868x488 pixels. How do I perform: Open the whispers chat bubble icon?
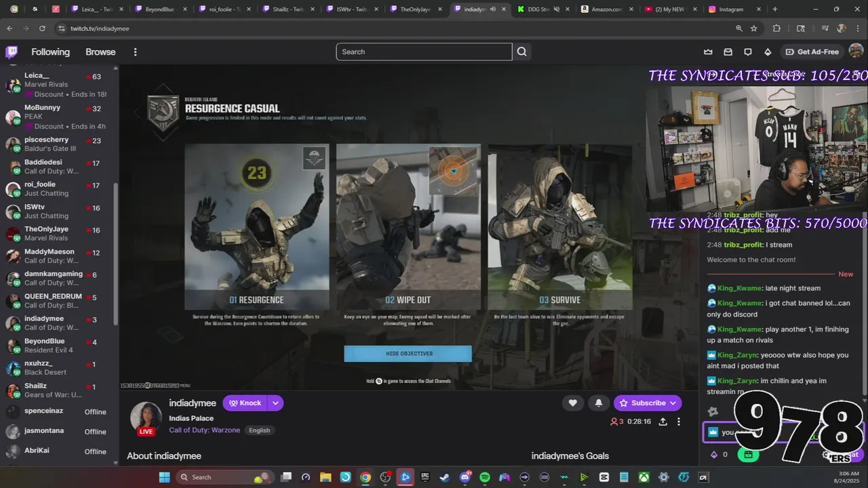click(748, 52)
